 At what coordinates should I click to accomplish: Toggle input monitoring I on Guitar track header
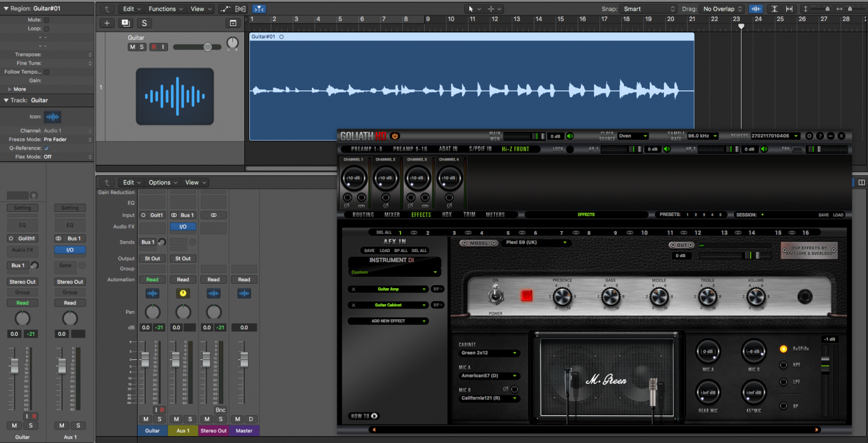163,47
